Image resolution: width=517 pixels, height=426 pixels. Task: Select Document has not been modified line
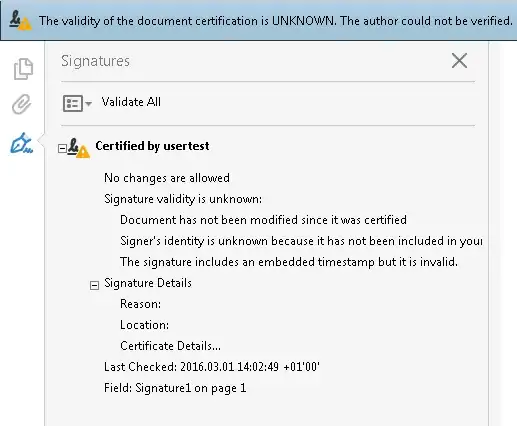(x=263, y=220)
